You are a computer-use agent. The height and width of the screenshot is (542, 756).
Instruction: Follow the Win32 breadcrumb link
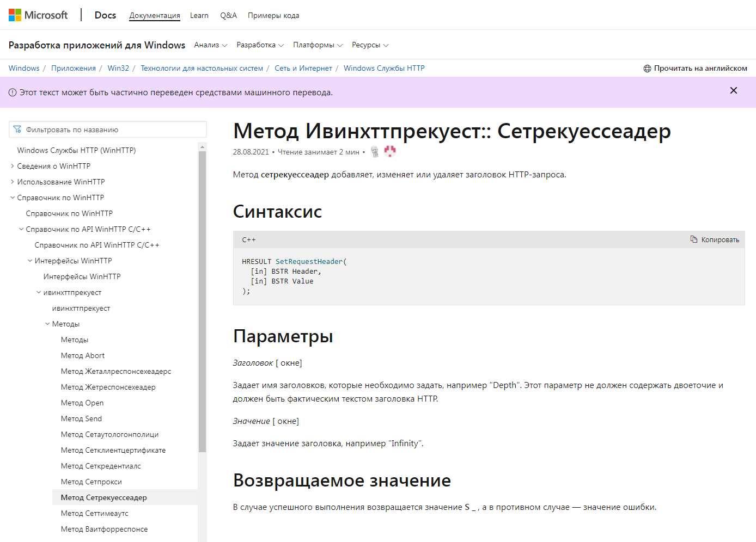click(x=118, y=69)
